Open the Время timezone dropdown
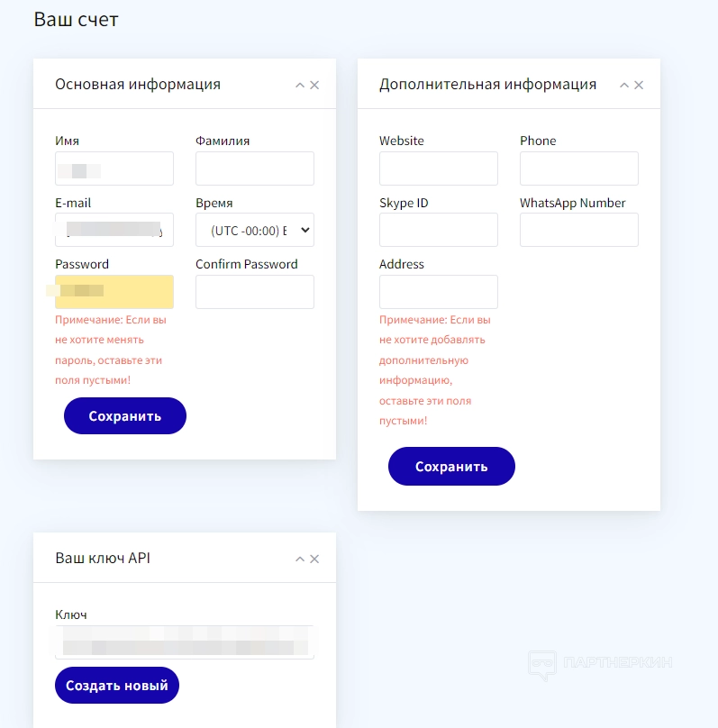The image size is (718, 728). (255, 231)
